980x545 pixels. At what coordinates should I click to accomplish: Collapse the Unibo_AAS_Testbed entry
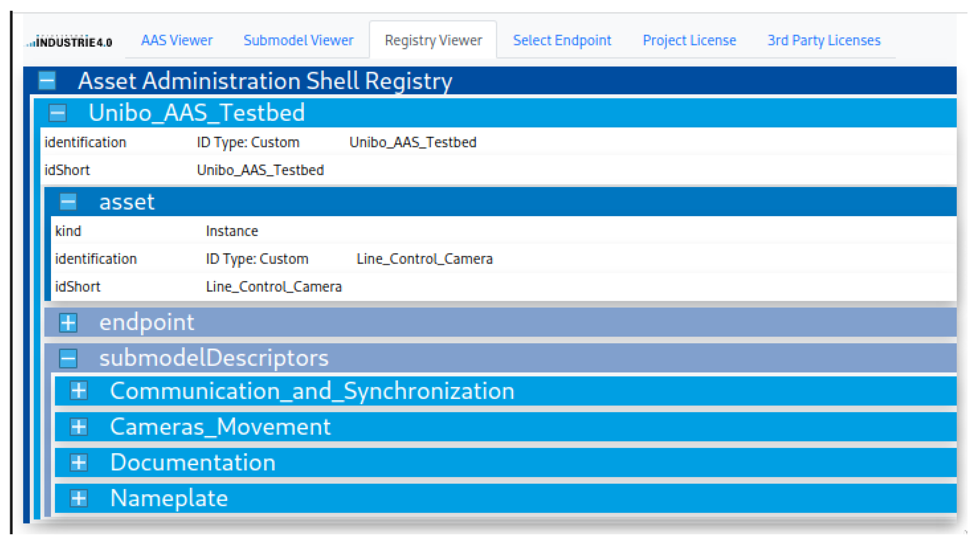pyautogui.click(x=58, y=113)
